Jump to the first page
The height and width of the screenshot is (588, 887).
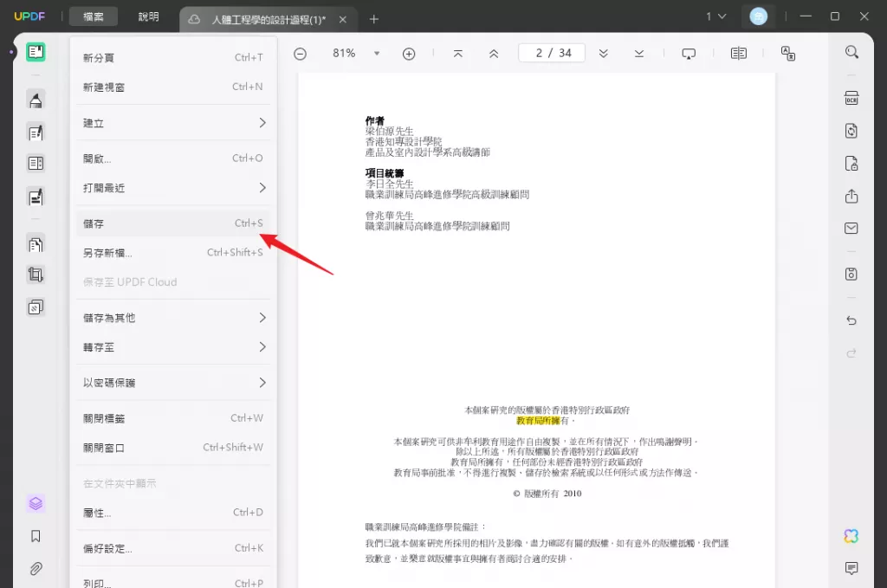click(458, 53)
